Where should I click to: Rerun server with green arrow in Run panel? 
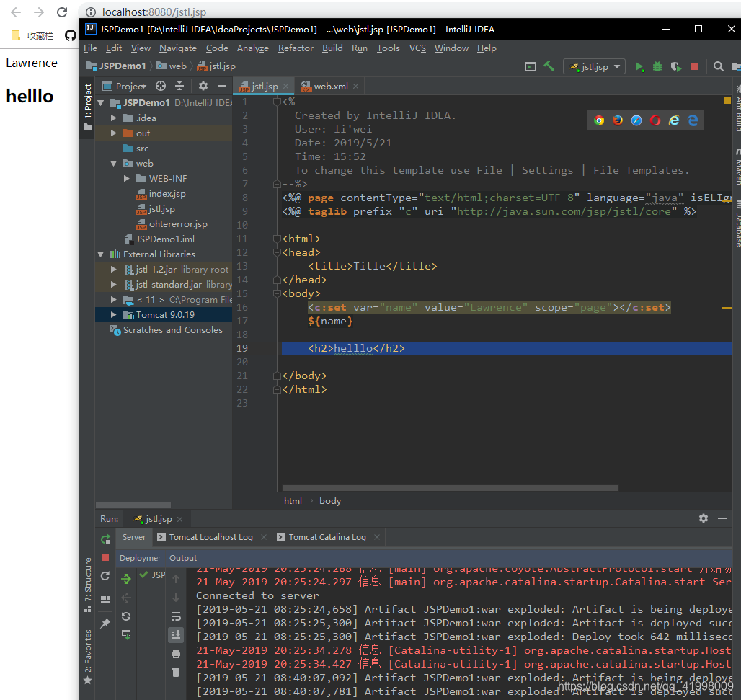coord(105,539)
